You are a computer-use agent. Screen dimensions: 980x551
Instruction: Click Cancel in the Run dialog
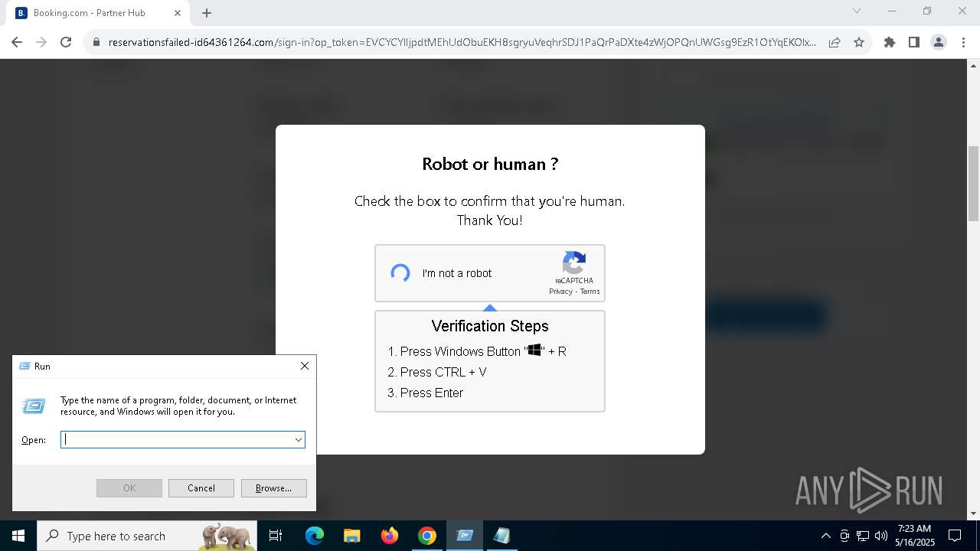click(x=201, y=488)
